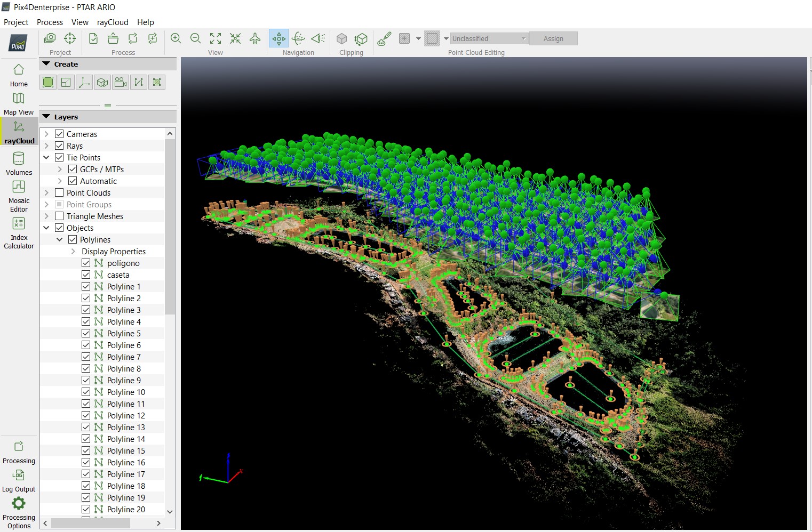Open the Project menu
Screen dimensions: 812x532
point(16,22)
